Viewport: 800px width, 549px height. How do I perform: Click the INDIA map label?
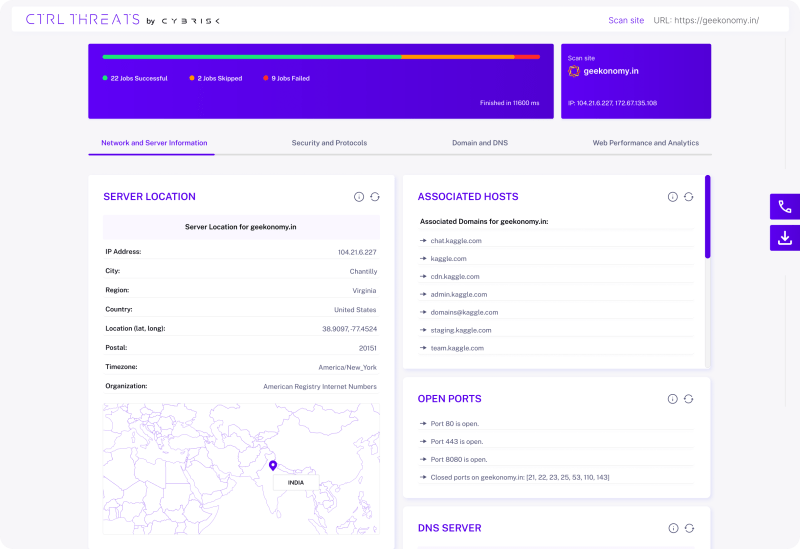pyautogui.click(x=296, y=483)
